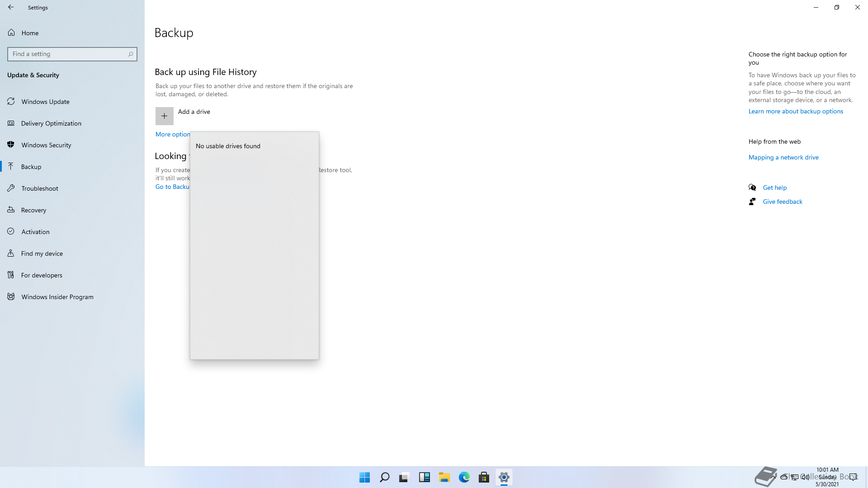Click the Get help link
This screenshot has width=868, height=488.
[x=775, y=188]
